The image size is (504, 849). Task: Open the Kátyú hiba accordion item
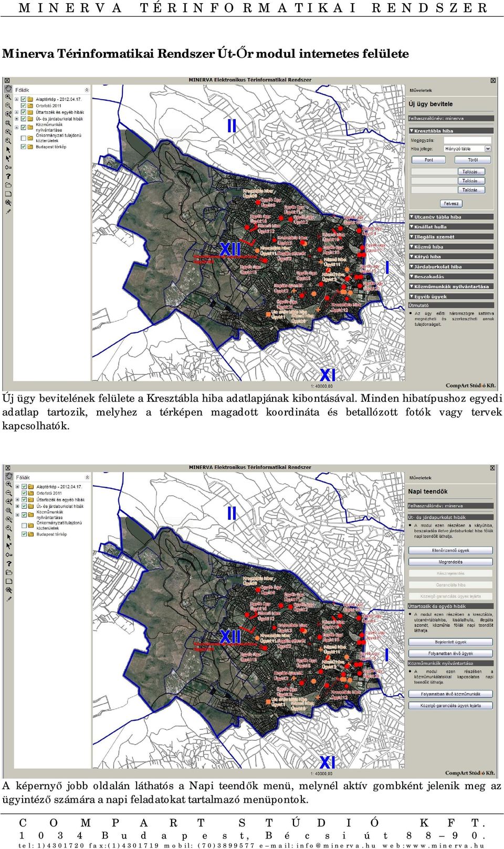(x=451, y=257)
